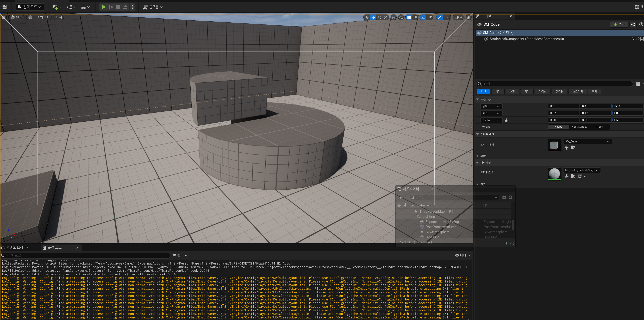The width and height of the screenshot is (644, 320).
Task: Click the SM_Cube mesh thumbnail
Action: 554,145
